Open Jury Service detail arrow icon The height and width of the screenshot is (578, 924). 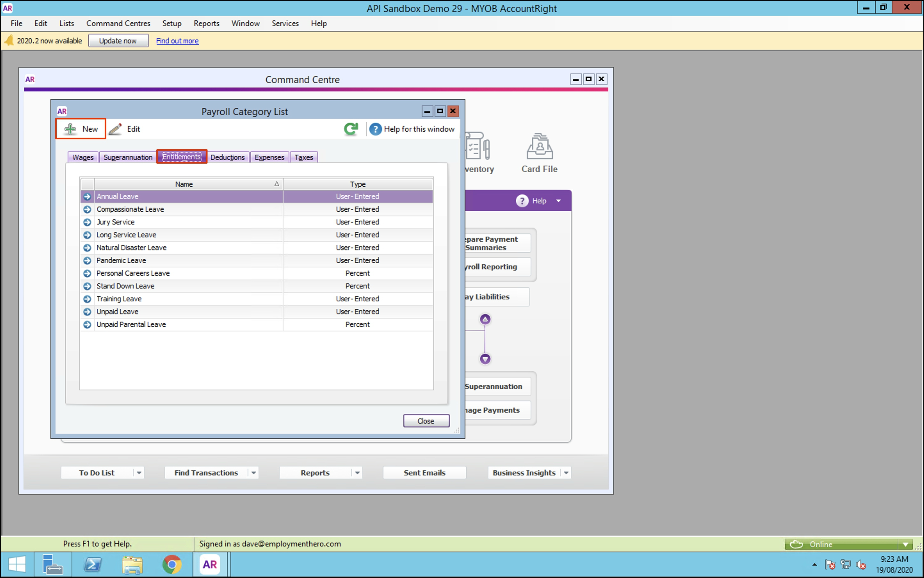click(x=87, y=222)
